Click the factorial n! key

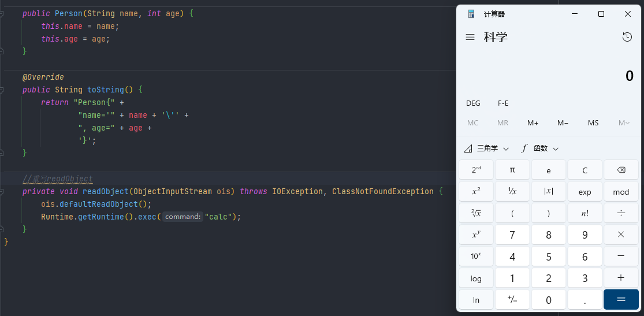(585, 213)
